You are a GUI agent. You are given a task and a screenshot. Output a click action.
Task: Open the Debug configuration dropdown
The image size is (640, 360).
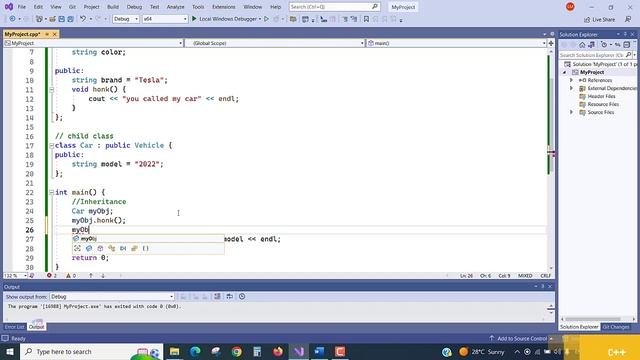click(x=126, y=19)
